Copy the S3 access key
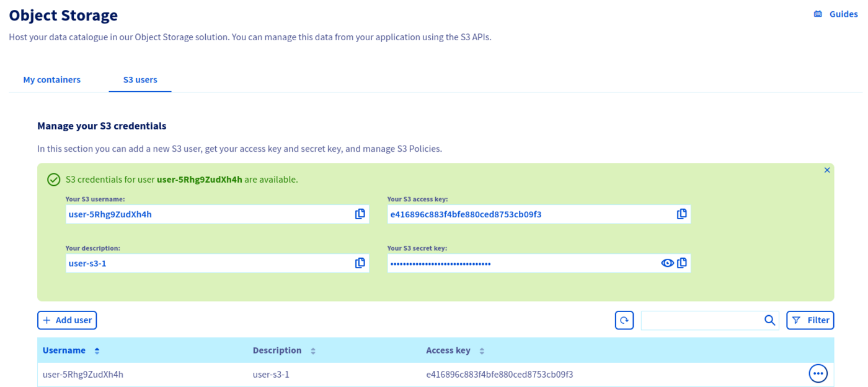The width and height of the screenshot is (868, 387). [681, 214]
